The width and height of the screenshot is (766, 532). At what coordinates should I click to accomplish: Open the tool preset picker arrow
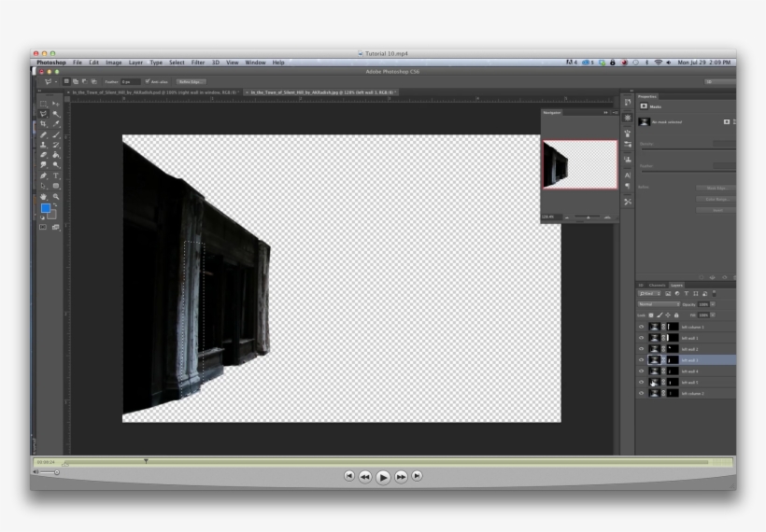tap(56, 82)
